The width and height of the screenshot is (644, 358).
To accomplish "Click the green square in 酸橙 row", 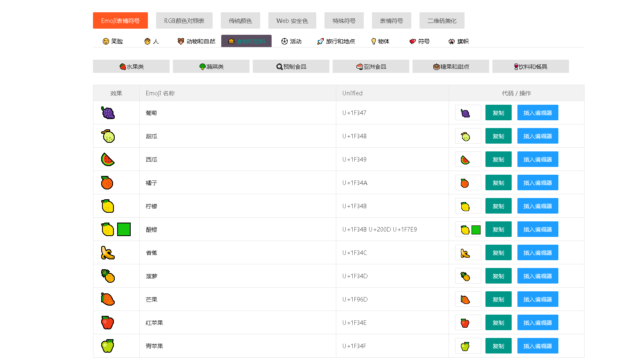I will (124, 230).
